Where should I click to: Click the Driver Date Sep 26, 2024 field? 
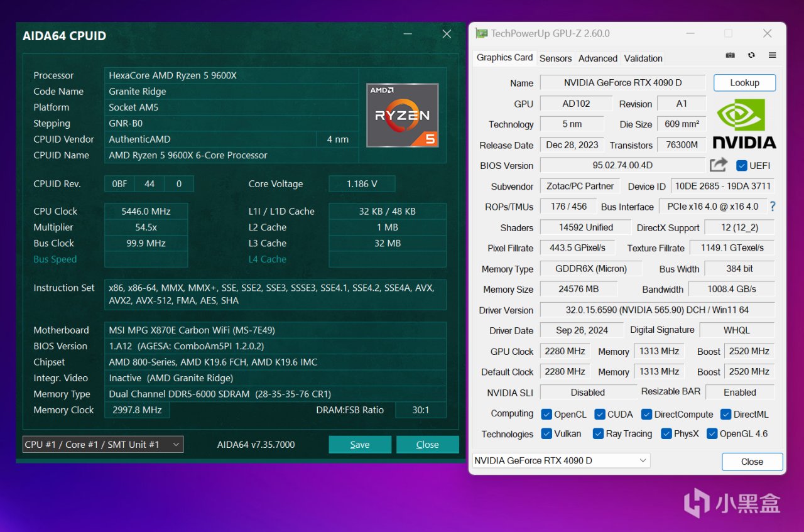582,331
